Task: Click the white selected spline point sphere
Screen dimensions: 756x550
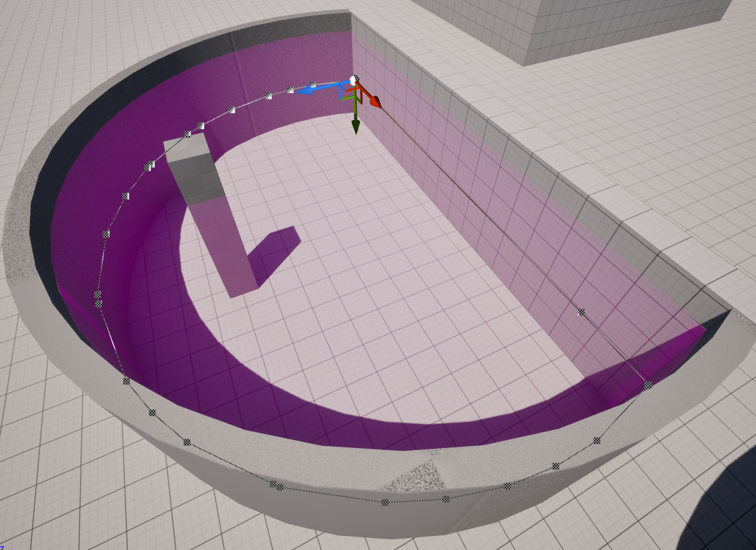Action: [353, 79]
